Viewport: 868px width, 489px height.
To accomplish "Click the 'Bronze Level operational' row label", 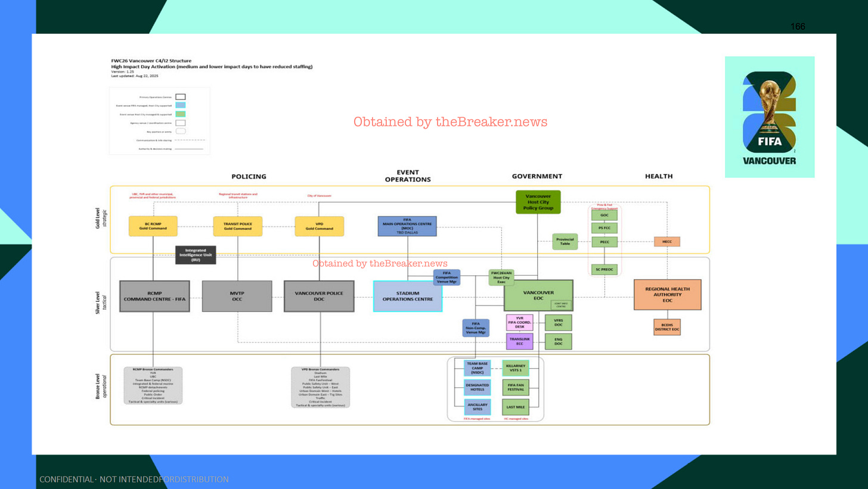I will (x=101, y=386).
